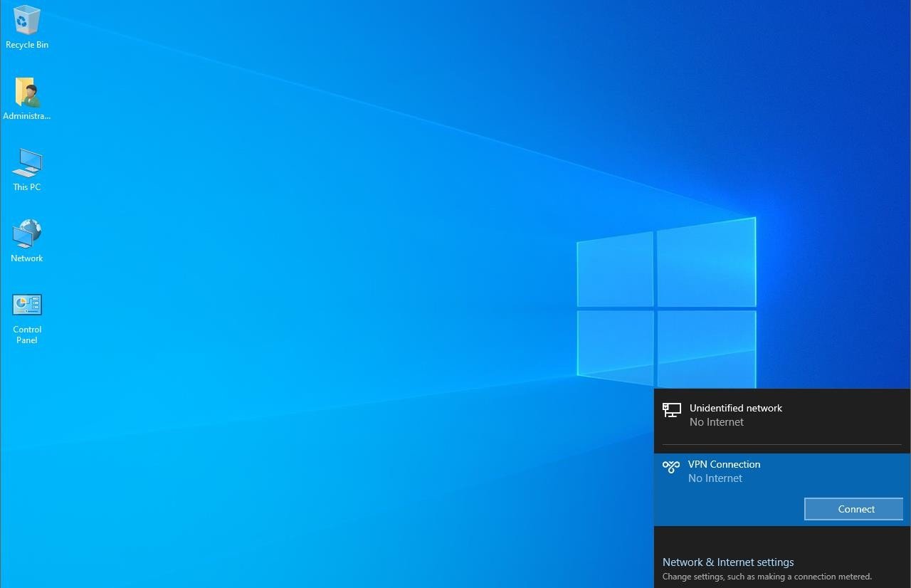Image resolution: width=911 pixels, height=588 pixels.
Task: Click the VPN Connection icon in flyout
Action: [x=671, y=467]
